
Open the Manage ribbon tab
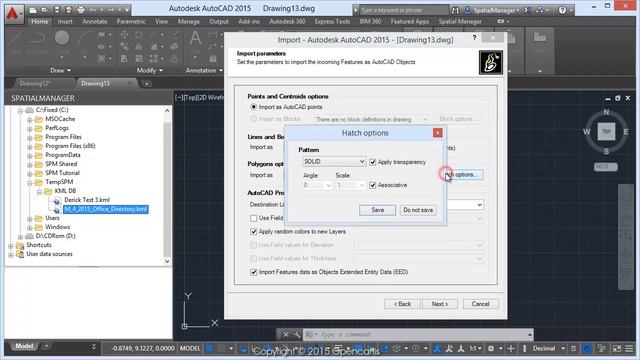coord(189,22)
